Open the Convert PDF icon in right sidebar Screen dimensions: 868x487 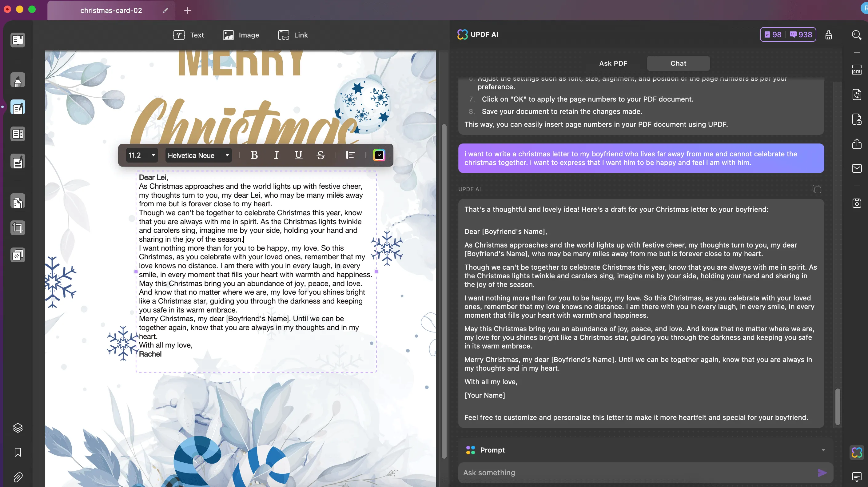(x=857, y=95)
